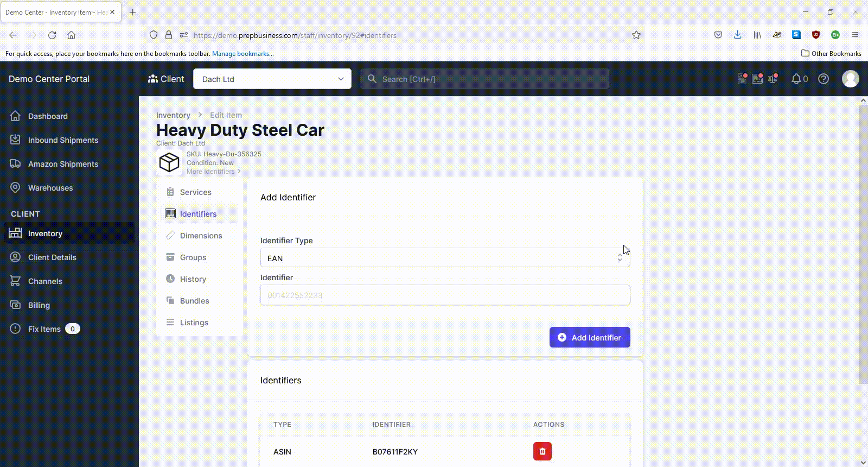The width and height of the screenshot is (868, 467).
Task: Click the barcode scanner status icon
Action: point(757,79)
